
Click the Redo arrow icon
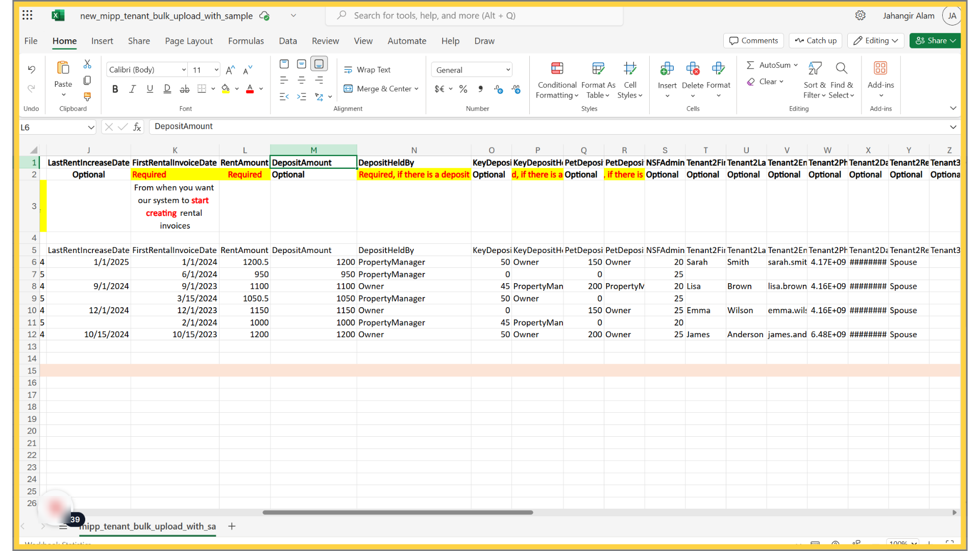[32, 89]
